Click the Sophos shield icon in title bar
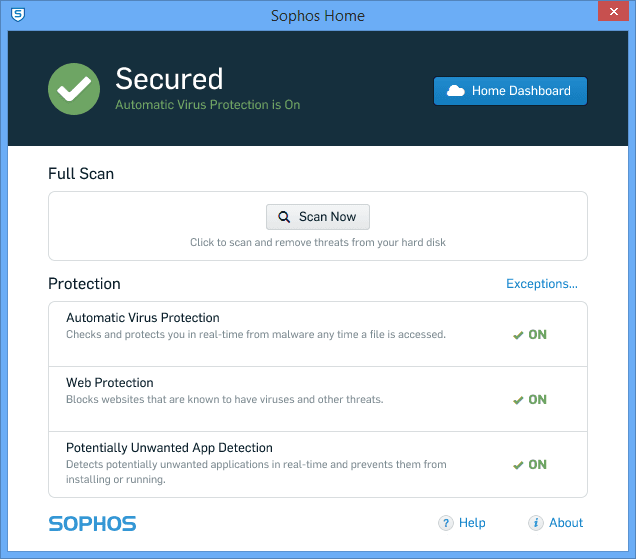The image size is (636, 559). pyautogui.click(x=17, y=14)
